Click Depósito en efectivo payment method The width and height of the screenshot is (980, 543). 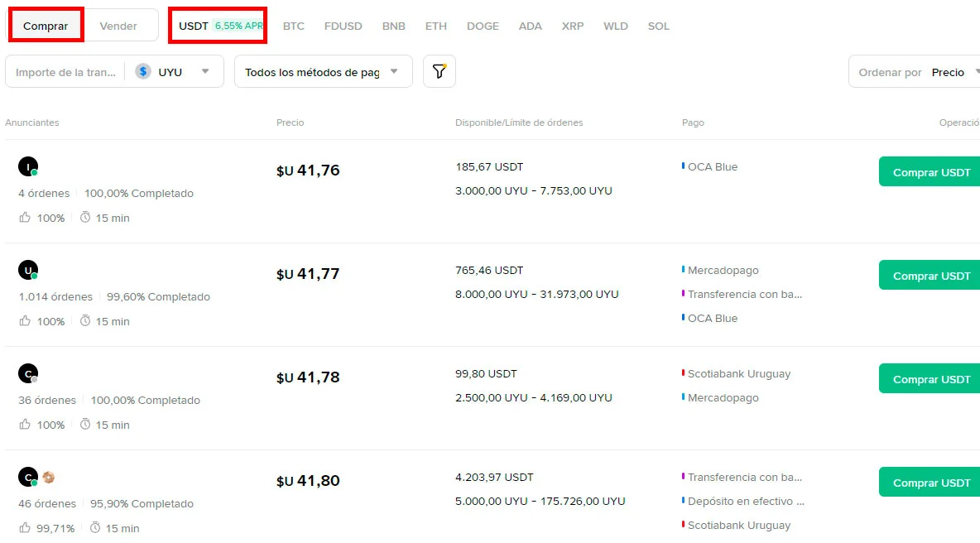tap(746, 501)
